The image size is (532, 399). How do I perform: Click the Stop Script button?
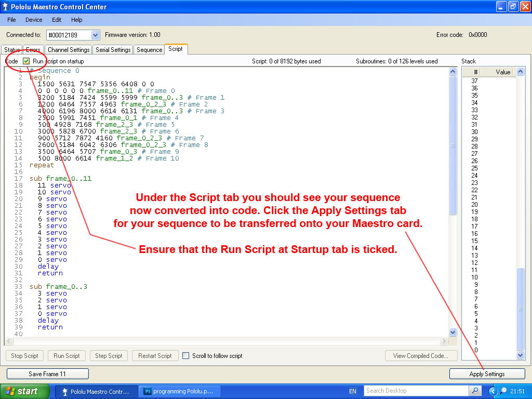tap(25, 355)
